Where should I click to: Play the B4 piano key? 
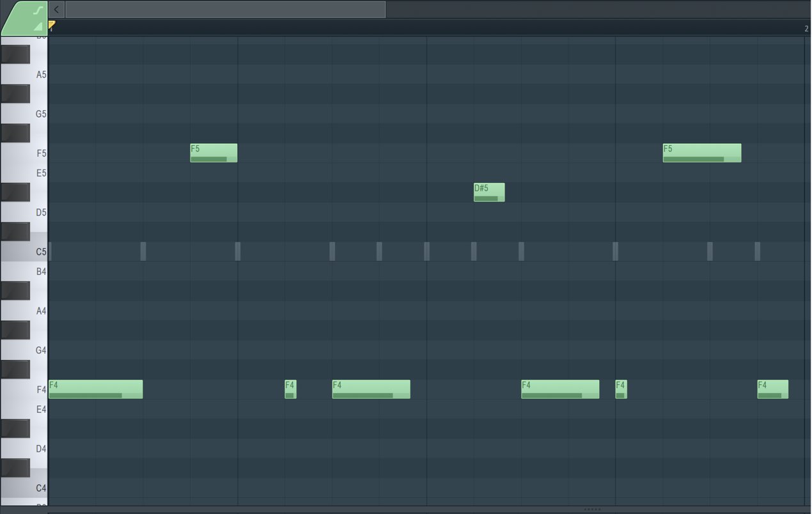38,271
